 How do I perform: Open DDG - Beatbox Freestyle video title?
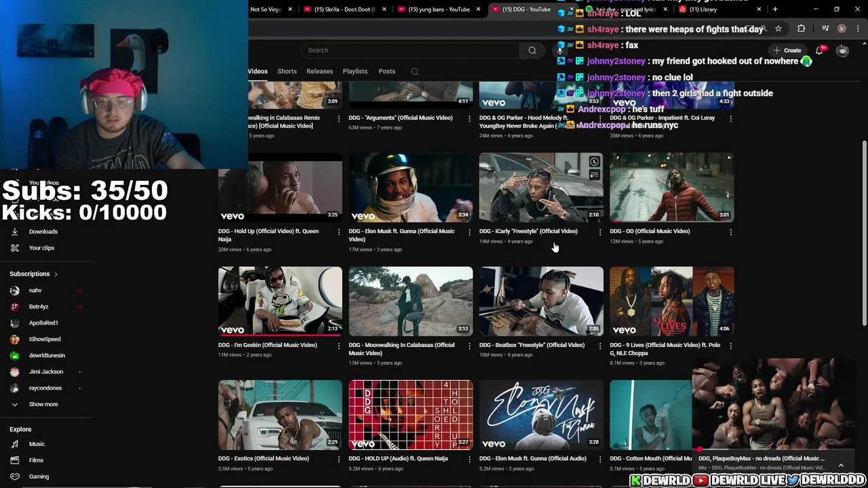pyautogui.click(x=532, y=345)
